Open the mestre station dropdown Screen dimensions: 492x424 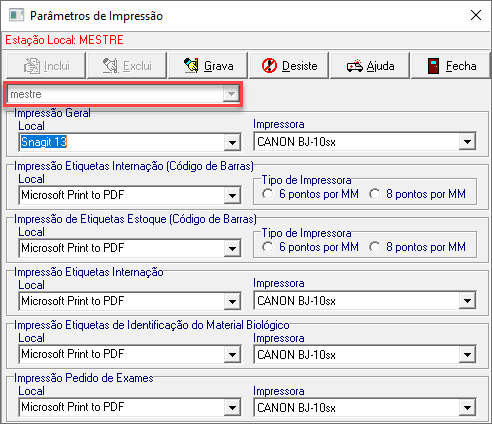pyautogui.click(x=231, y=94)
